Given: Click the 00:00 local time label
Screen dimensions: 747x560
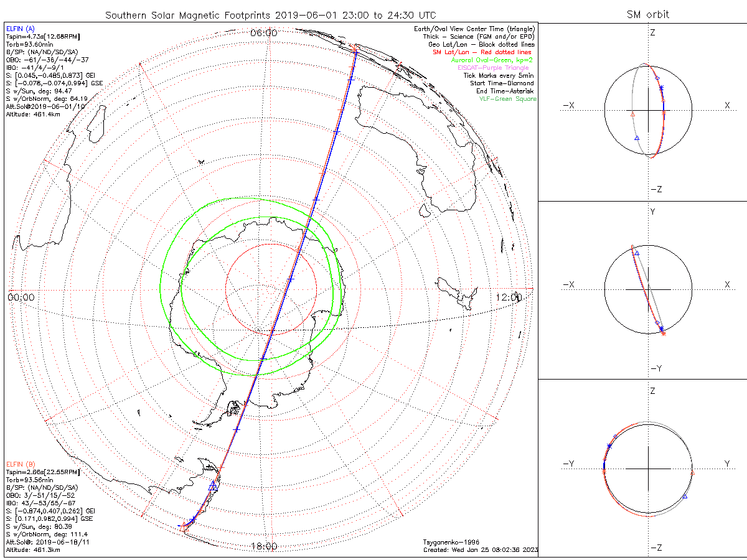Looking at the screenshot, I should 21,297.
